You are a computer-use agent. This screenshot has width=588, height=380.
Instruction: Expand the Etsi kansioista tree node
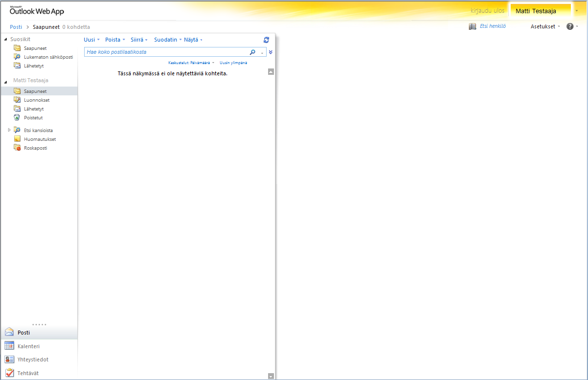(x=9, y=130)
